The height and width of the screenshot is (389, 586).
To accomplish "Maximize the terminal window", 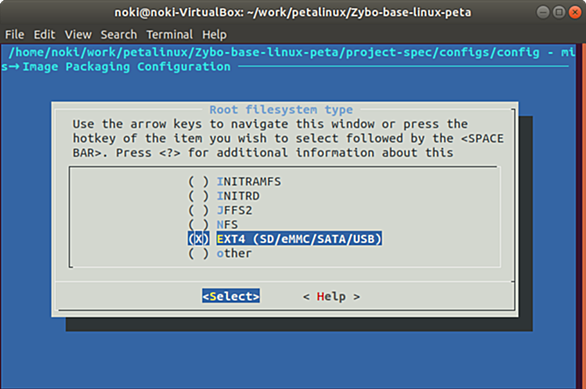I will point(559,12).
